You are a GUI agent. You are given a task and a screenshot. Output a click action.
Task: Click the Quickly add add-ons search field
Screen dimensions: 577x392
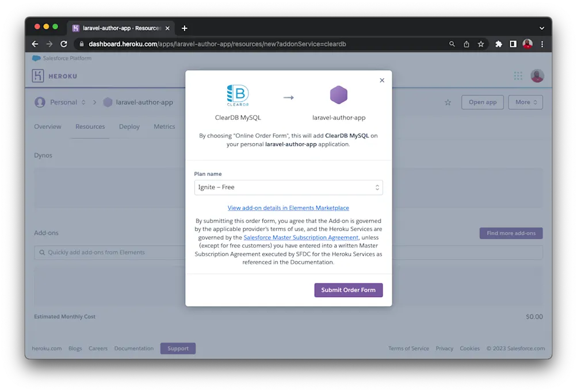pyautogui.click(x=115, y=252)
